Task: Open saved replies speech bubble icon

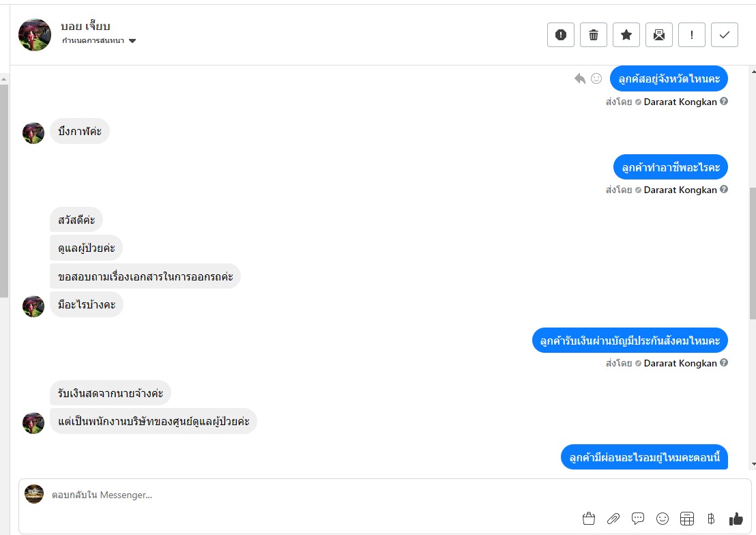Action: click(x=638, y=519)
